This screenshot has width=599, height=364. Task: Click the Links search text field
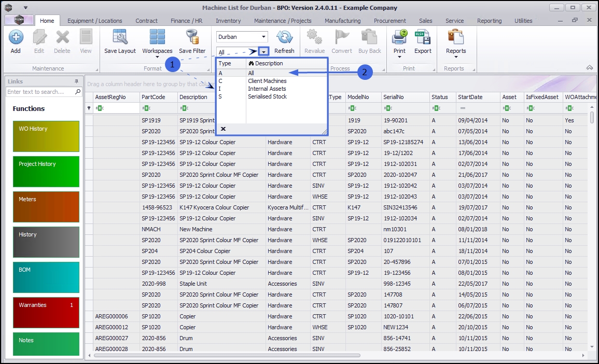tap(40, 92)
